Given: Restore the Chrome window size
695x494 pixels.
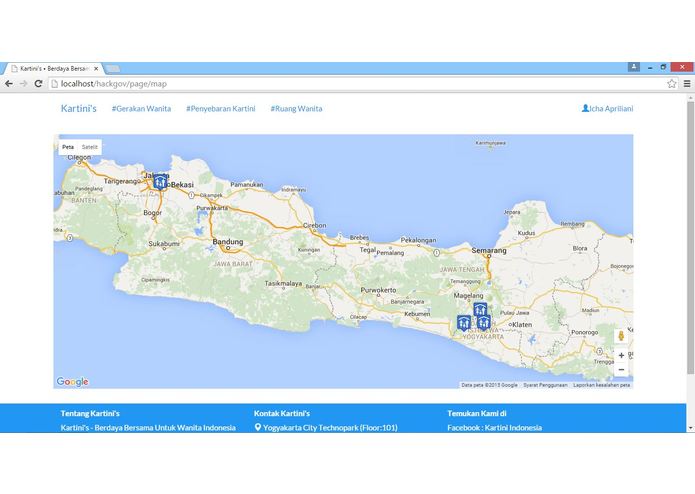Looking at the screenshot, I should [663, 67].
